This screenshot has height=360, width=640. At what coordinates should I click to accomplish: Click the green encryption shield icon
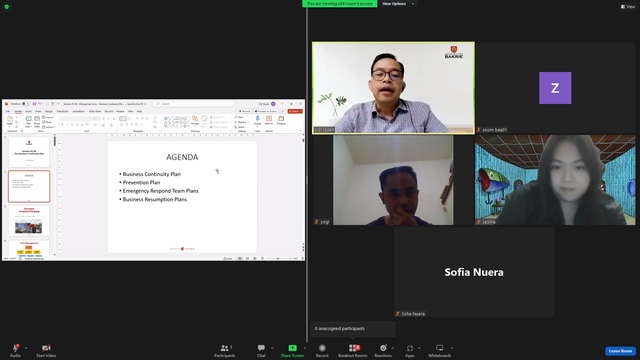7,7
